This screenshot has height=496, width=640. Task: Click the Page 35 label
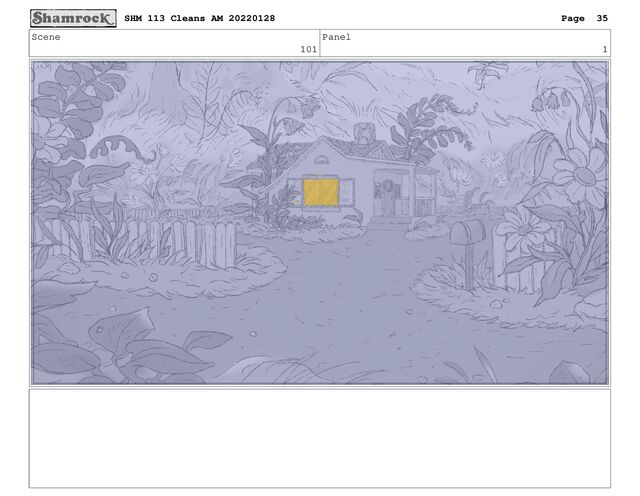click(x=584, y=18)
